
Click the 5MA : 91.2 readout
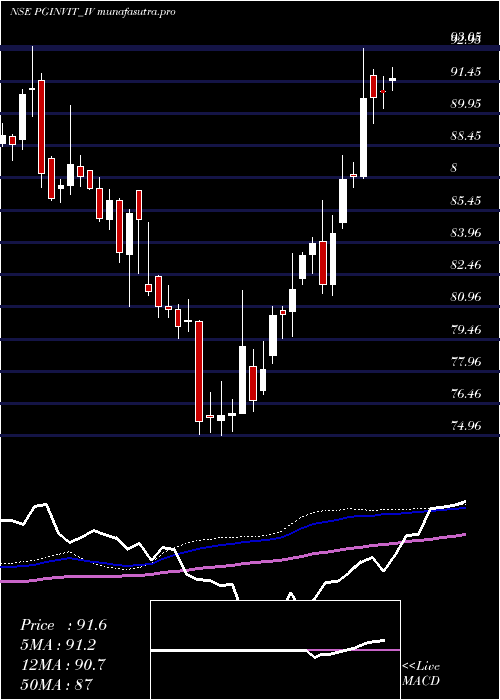coord(58,645)
